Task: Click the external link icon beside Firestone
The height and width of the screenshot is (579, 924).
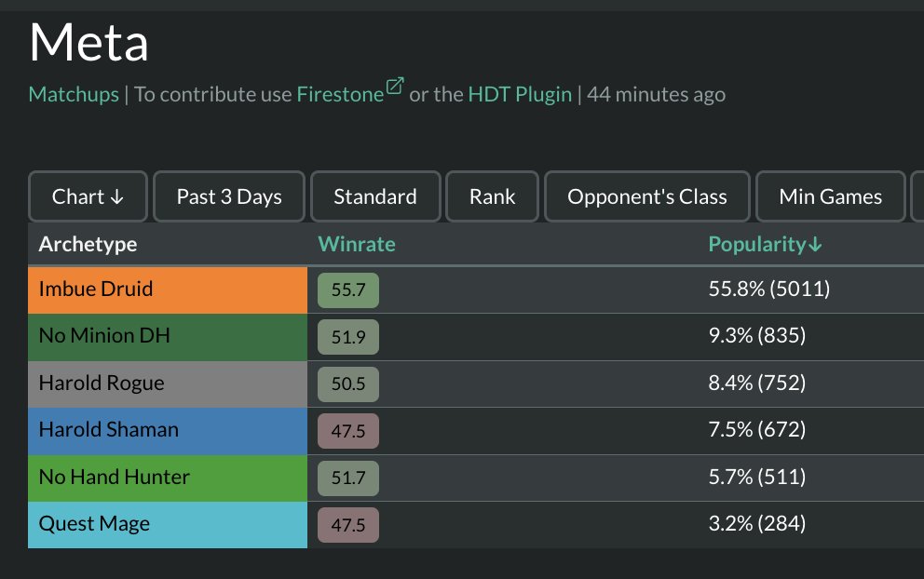Action: [x=395, y=88]
